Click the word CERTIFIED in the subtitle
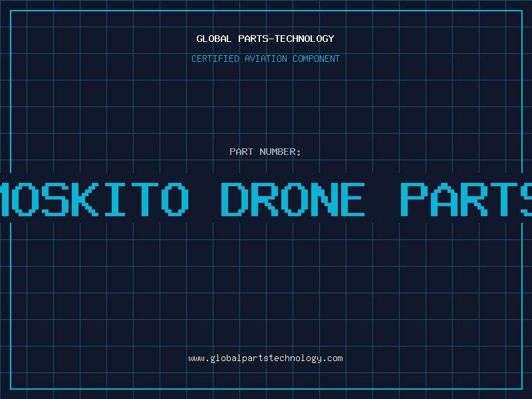532x399 pixels. point(215,59)
